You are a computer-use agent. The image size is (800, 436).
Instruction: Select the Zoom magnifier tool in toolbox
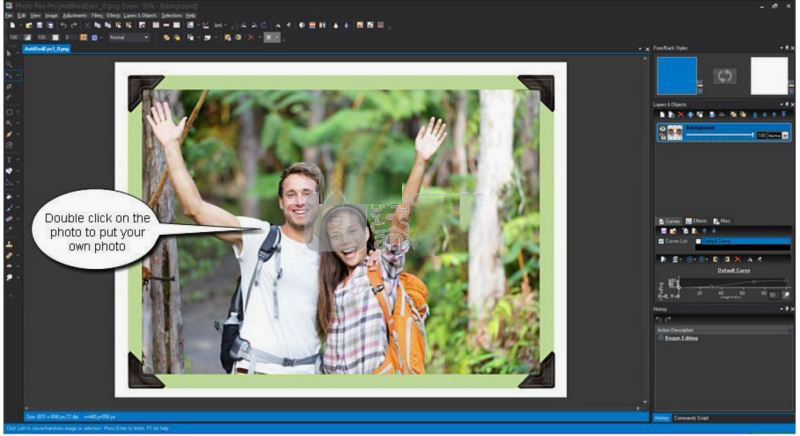(9, 64)
